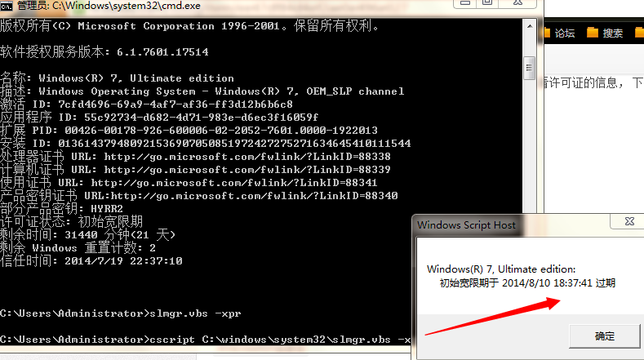Click the 描述 OEM_SLP channel line

[202, 91]
